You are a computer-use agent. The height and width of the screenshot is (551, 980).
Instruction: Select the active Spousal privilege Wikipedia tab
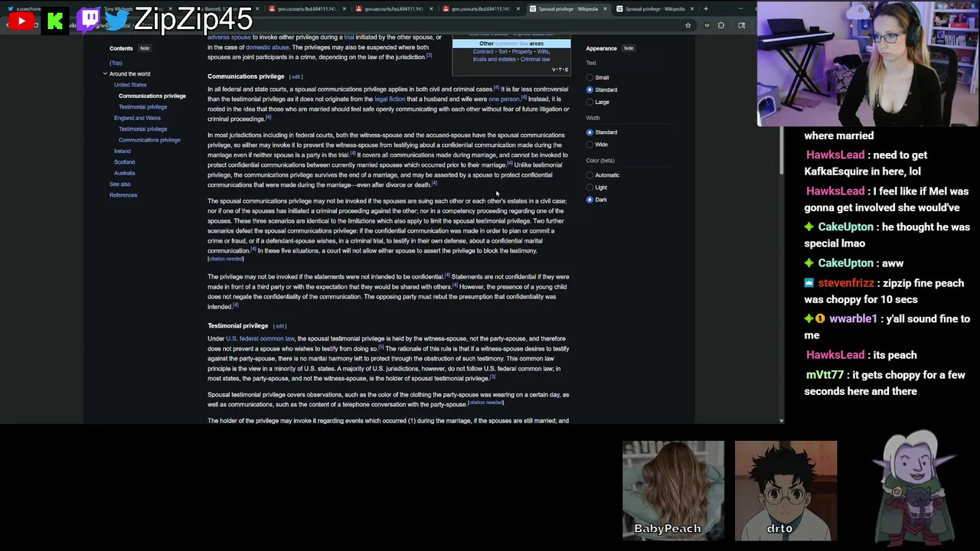(567, 8)
